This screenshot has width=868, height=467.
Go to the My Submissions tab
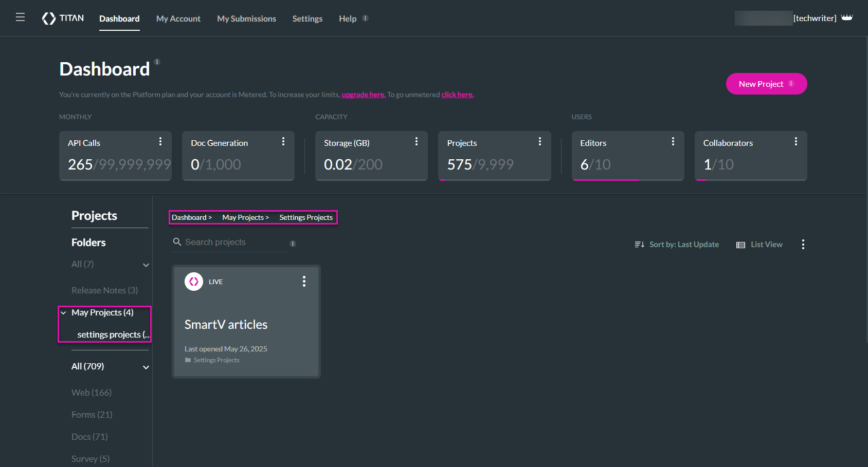246,18
